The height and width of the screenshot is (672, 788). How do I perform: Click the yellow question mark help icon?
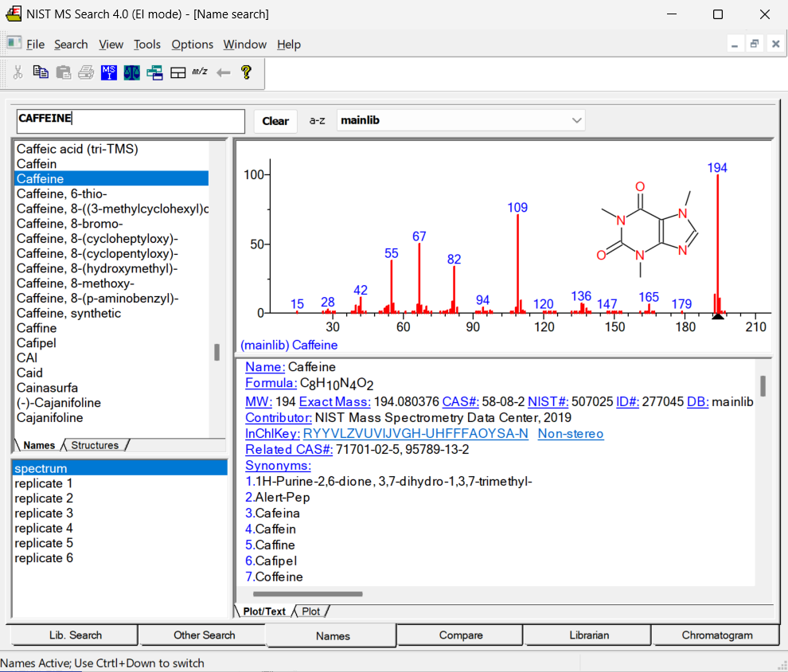coord(246,73)
